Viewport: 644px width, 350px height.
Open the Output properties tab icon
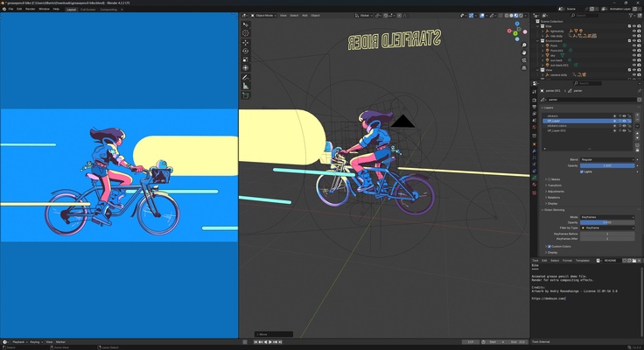click(x=534, y=107)
